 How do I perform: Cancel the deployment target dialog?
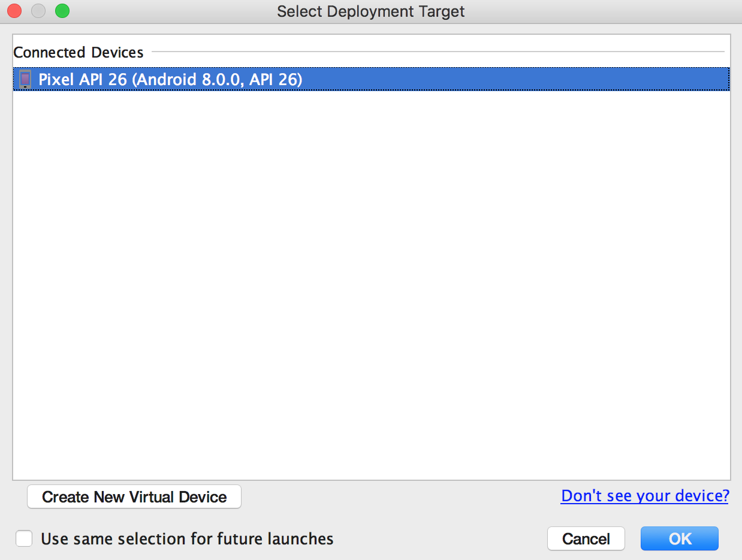(x=586, y=538)
